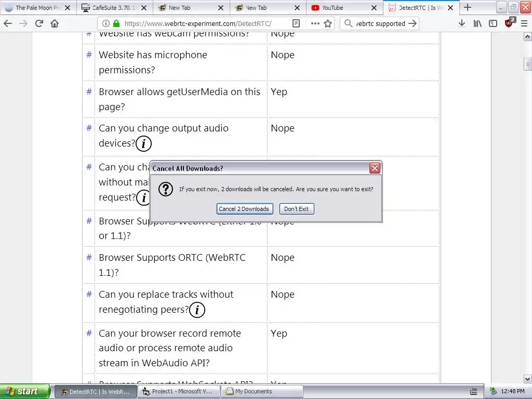Click the search magnifier icon

(x=348, y=23)
